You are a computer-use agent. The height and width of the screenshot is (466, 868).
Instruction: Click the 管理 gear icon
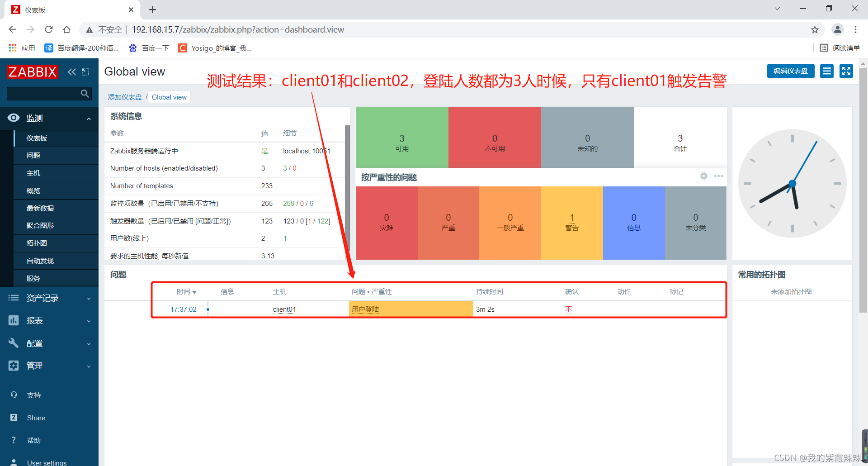point(14,366)
